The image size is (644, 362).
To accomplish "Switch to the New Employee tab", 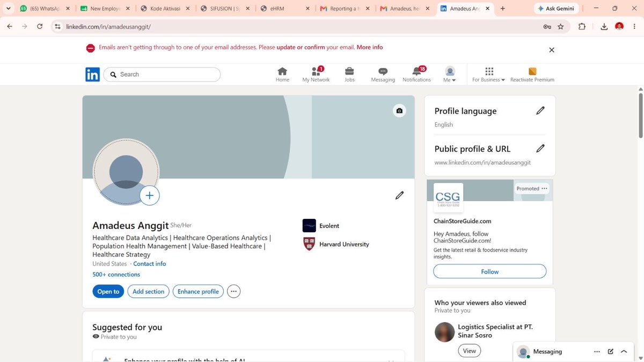I will [x=105, y=9].
